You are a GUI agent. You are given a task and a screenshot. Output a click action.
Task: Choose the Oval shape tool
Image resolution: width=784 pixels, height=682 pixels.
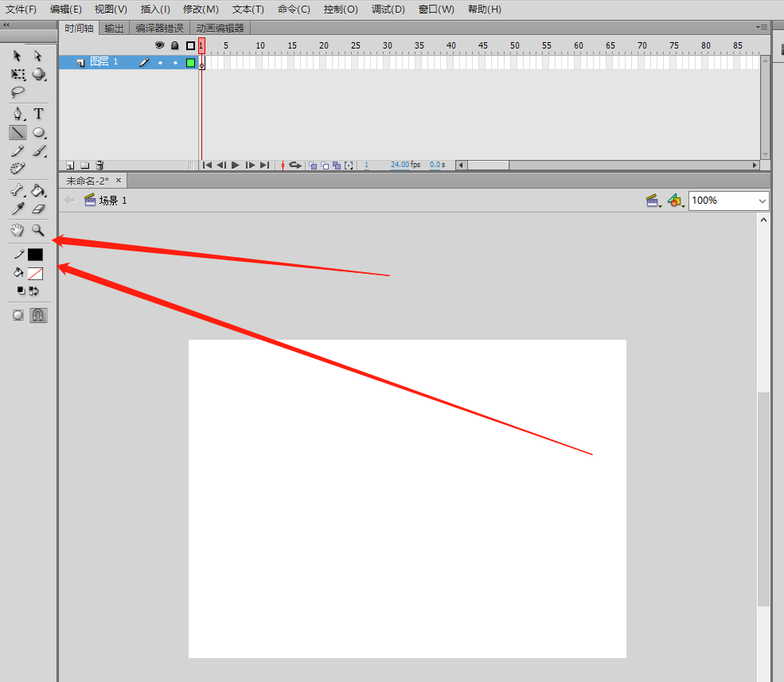39,132
